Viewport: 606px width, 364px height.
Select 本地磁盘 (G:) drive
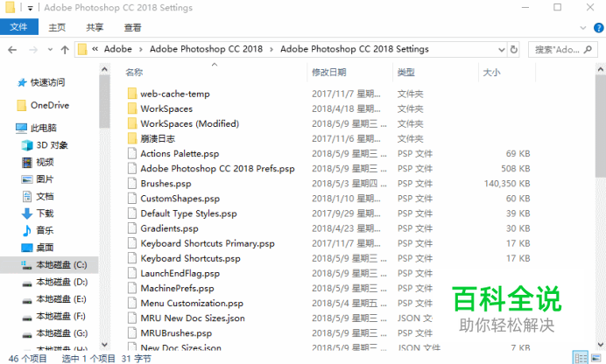click(x=62, y=333)
